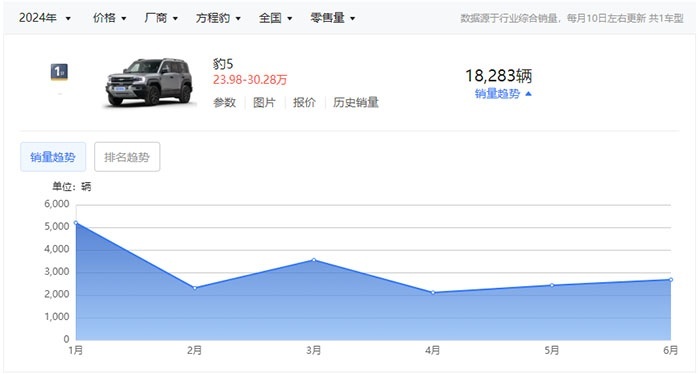Click the 3月 peak data point
700x374 pixels.
point(314,260)
